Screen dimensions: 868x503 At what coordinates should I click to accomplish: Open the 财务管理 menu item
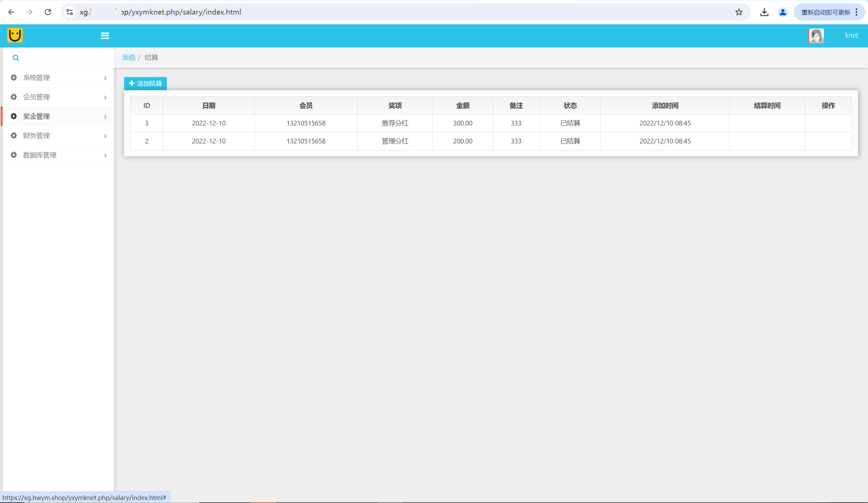click(x=36, y=136)
